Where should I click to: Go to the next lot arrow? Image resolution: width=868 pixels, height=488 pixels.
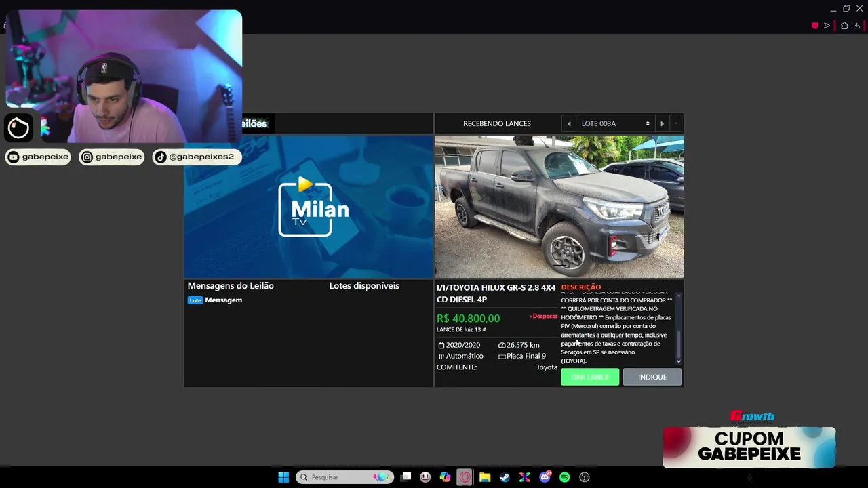662,123
